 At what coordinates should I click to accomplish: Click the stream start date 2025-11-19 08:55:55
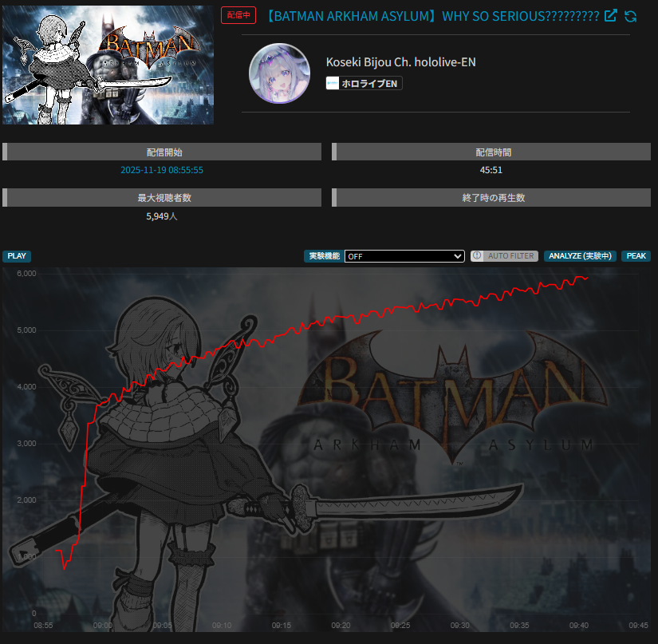(x=162, y=170)
